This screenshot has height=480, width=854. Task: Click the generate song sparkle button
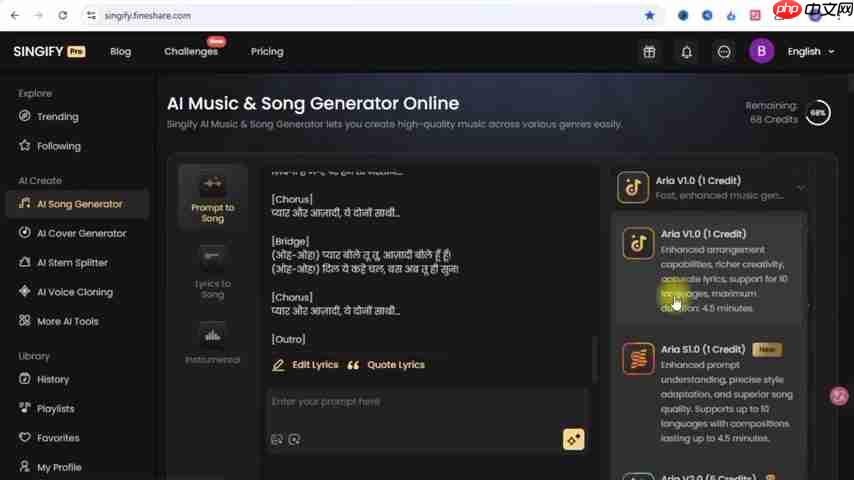click(574, 439)
